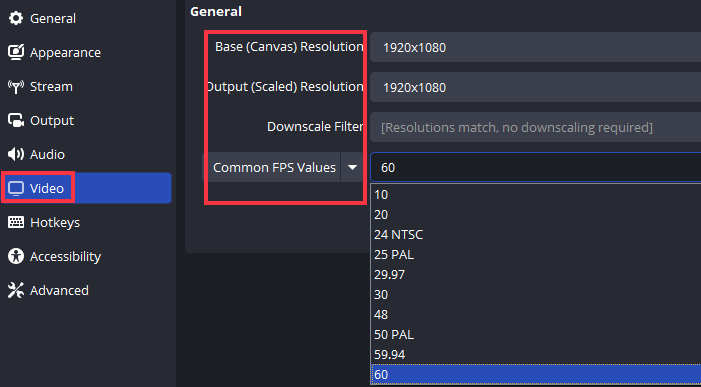The image size is (701, 387).
Task: Click the FPS value field showing 60
Action: (x=535, y=168)
